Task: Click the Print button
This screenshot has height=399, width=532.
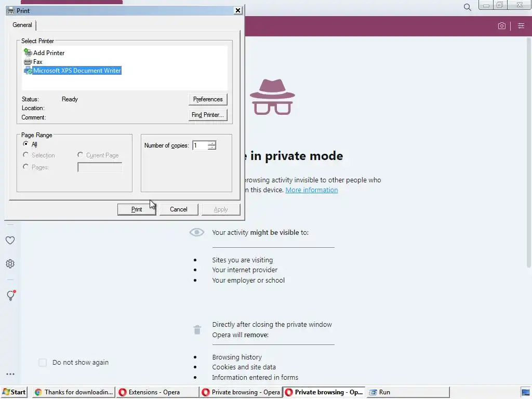Action: coord(137,209)
